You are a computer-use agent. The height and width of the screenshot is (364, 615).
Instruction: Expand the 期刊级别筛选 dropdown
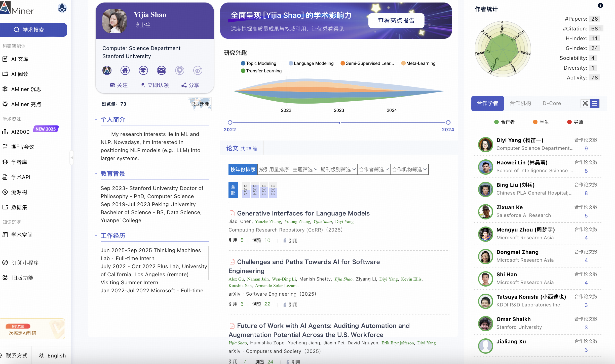(x=338, y=169)
